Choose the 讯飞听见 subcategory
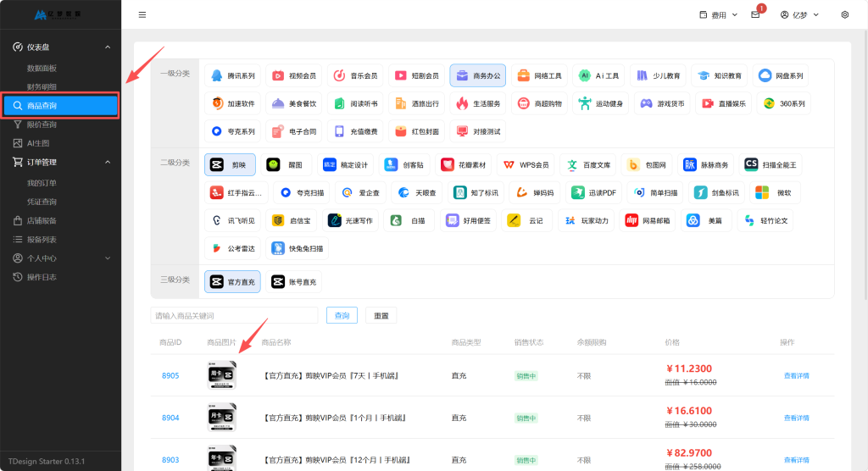 [232, 220]
